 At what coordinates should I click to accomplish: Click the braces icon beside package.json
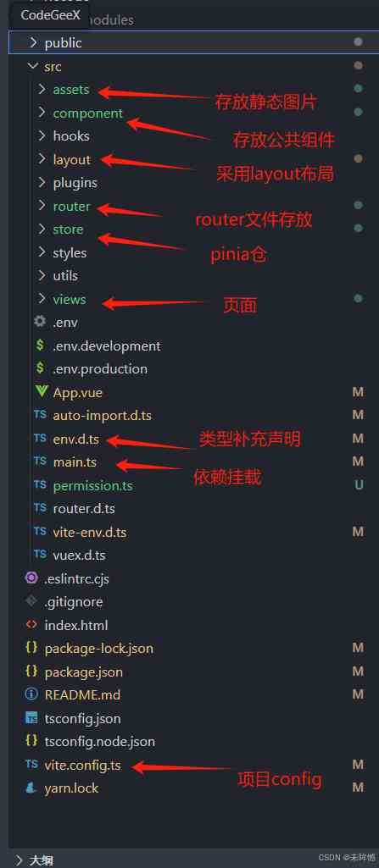pyautogui.click(x=31, y=671)
